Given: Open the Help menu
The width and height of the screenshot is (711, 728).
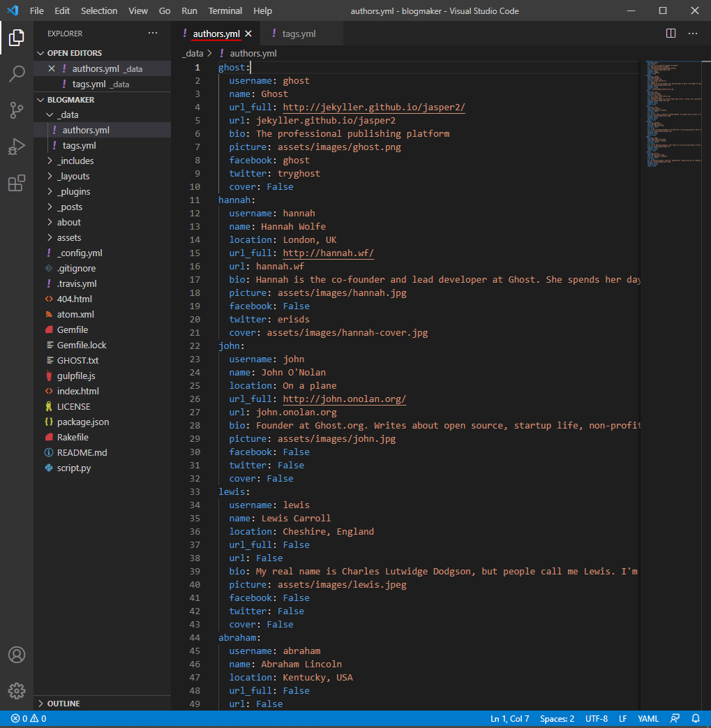Looking at the screenshot, I should [262, 10].
